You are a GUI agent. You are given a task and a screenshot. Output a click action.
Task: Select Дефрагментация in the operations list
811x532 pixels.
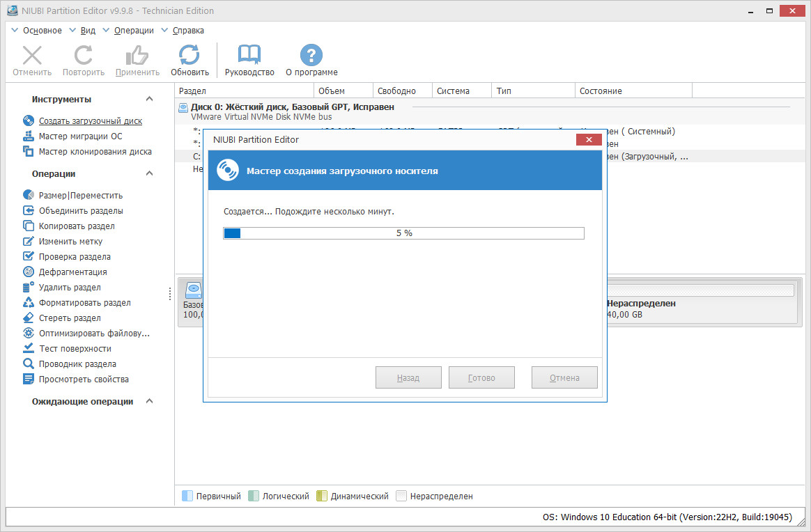coord(73,272)
